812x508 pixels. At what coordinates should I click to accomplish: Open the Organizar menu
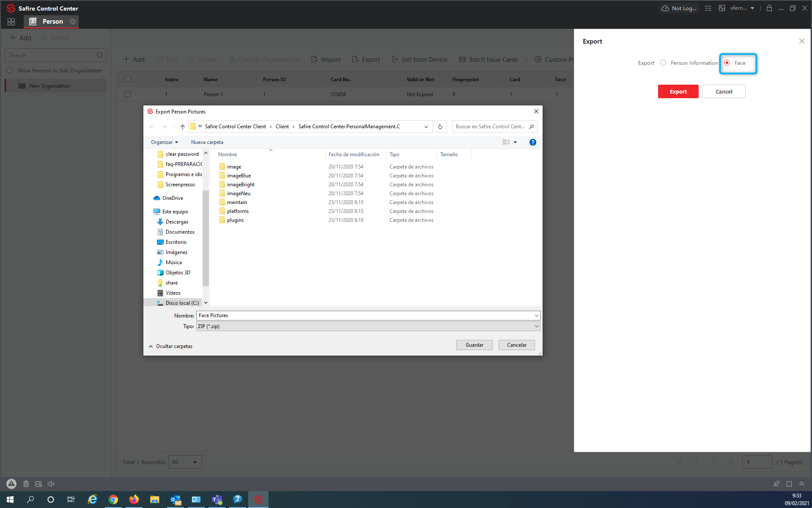point(164,142)
